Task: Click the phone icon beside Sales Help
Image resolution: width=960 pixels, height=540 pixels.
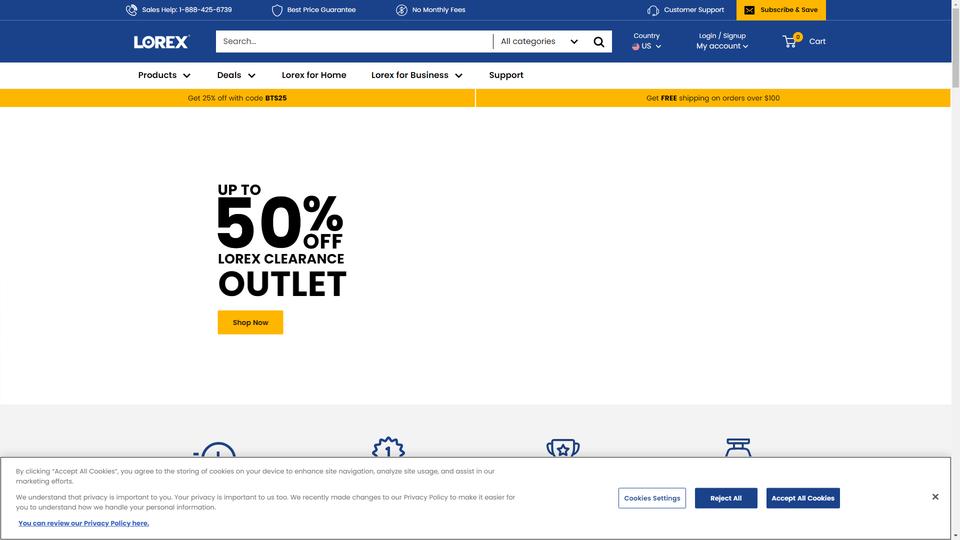Action: (x=131, y=10)
